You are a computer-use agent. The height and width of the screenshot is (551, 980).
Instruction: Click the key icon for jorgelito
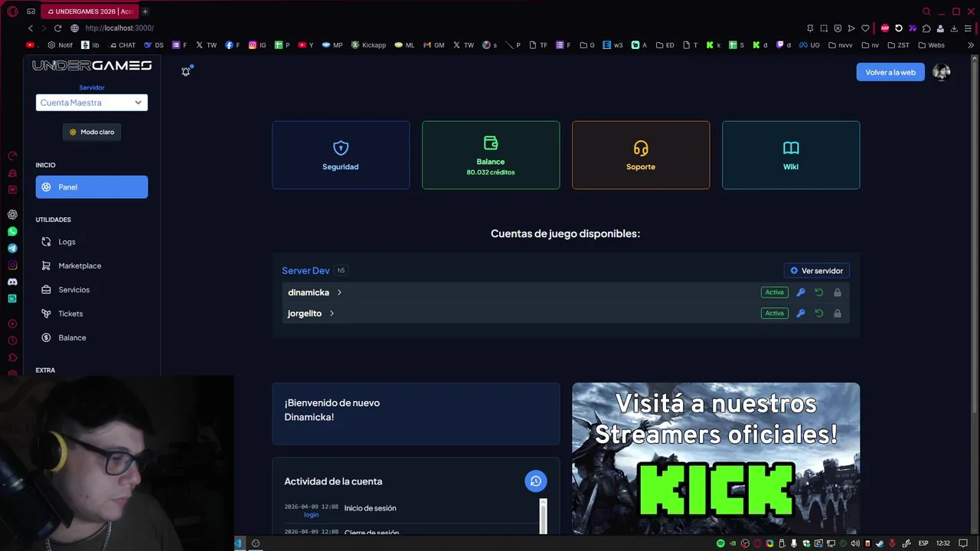801,313
